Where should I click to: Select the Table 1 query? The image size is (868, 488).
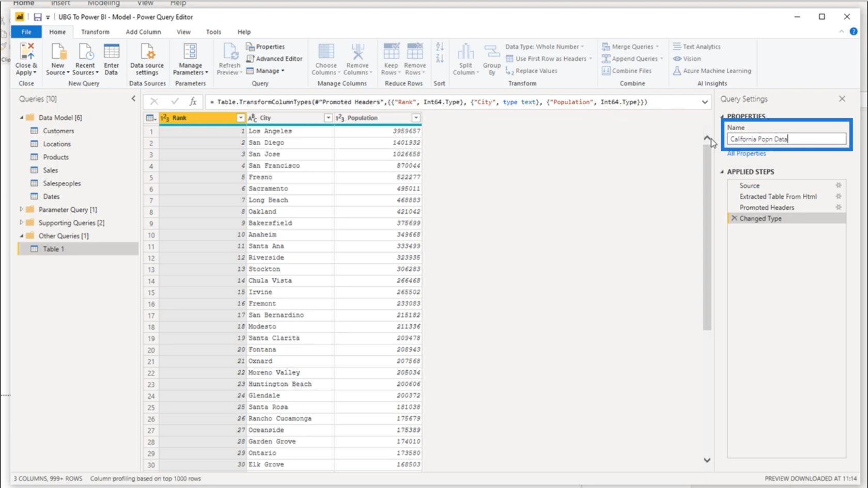tap(78, 249)
